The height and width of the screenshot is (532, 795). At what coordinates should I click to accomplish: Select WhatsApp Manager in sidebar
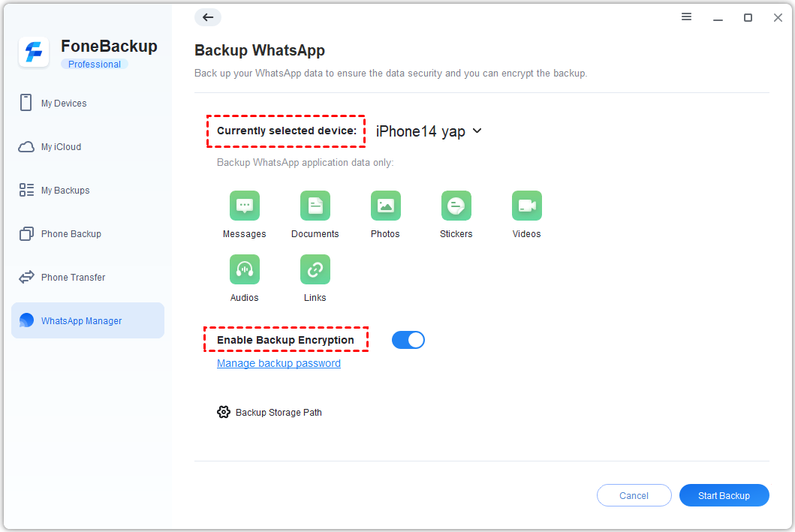(88, 320)
